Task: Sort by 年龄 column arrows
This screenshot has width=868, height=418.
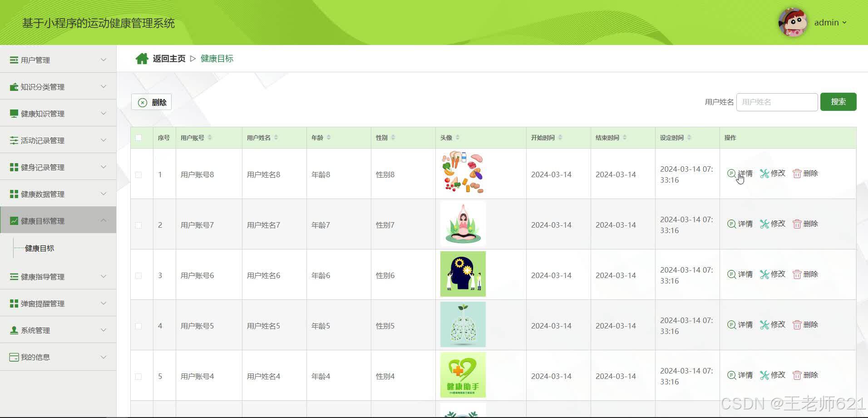Action: coord(329,138)
